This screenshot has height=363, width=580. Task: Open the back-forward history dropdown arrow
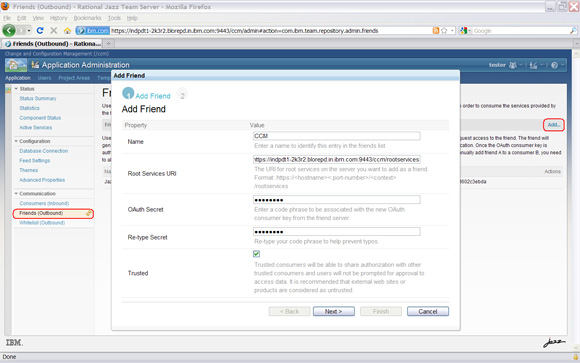coord(29,31)
